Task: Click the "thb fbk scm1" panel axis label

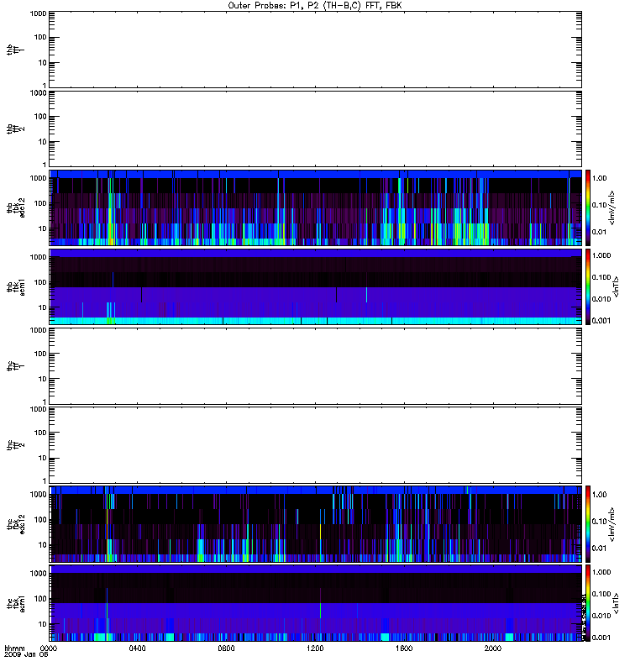Action: coord(15,287)
